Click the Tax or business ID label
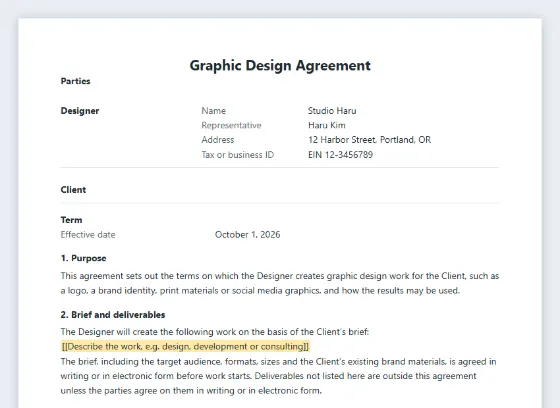Screen dimensions: 560x408 click(x=238, y=155)
